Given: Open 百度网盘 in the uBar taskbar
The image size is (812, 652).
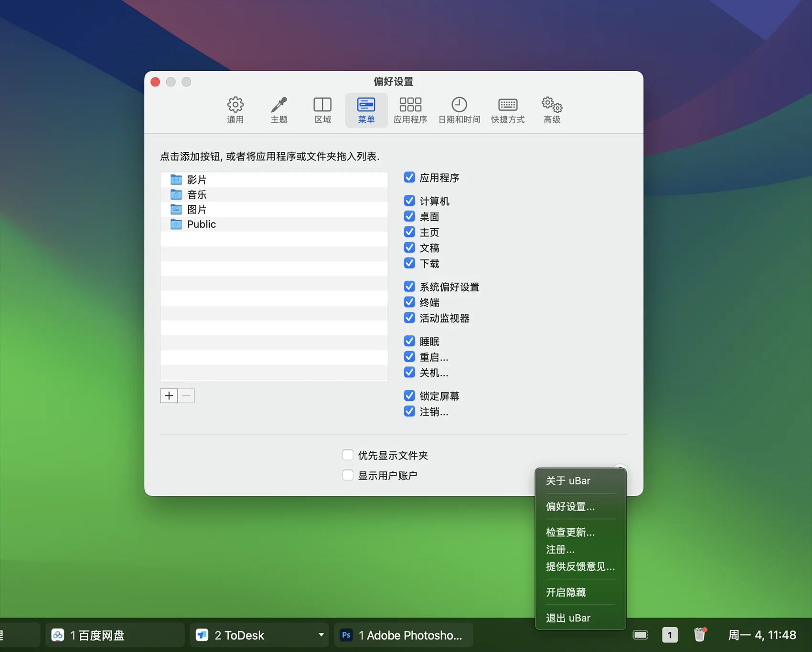Looking at the screenshot, I should pos(115,635).
